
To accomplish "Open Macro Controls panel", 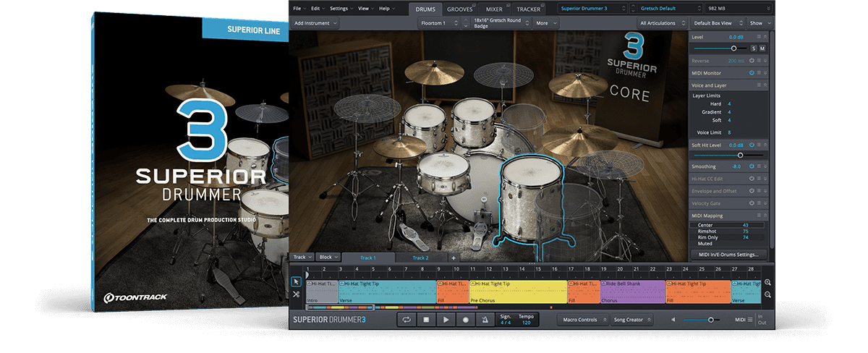I will click(584, 319).
